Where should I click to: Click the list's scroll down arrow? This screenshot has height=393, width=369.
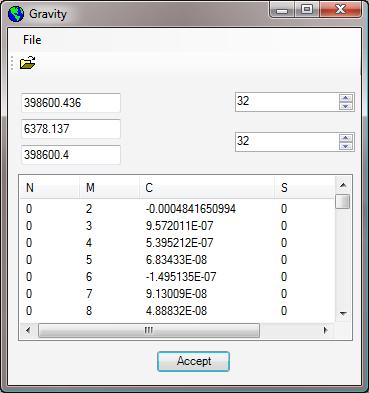click(x=343, y=313)
